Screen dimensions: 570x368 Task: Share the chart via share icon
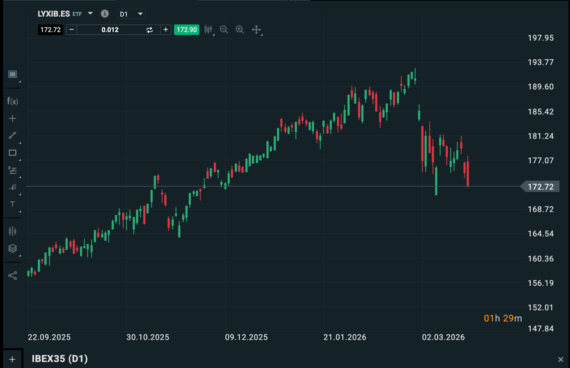[13, 275]
